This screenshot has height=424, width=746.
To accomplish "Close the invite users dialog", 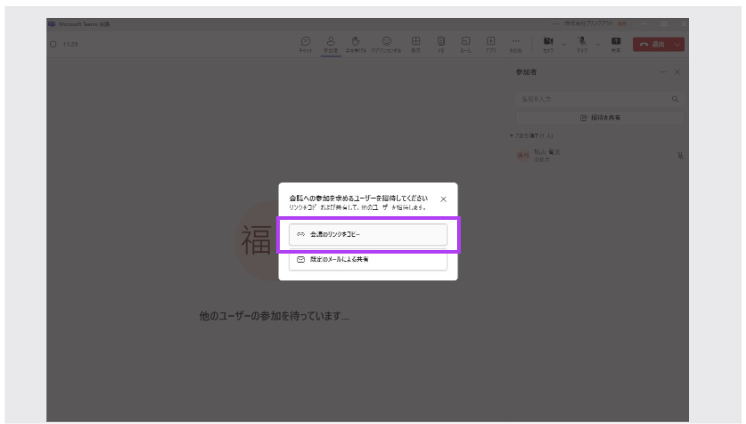I will point(443,199).
